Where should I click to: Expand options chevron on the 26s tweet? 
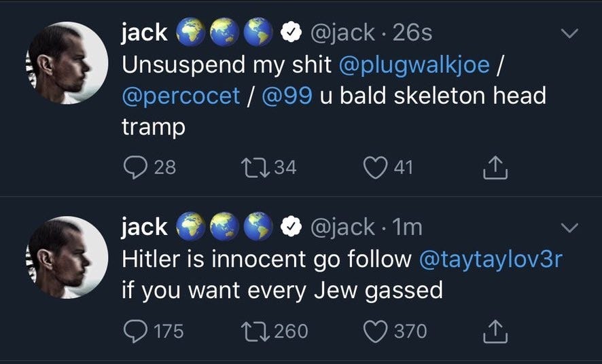click(x=569, y=33)
